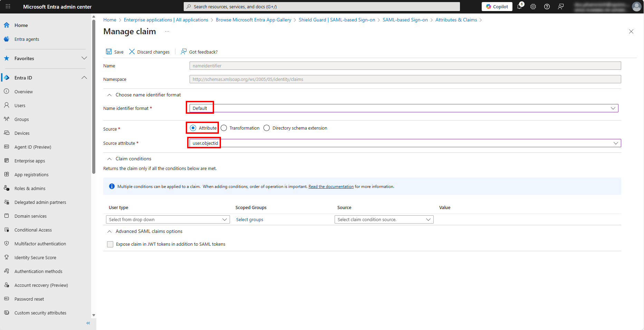Open the Source attribute dropdown

pos(405,143)
